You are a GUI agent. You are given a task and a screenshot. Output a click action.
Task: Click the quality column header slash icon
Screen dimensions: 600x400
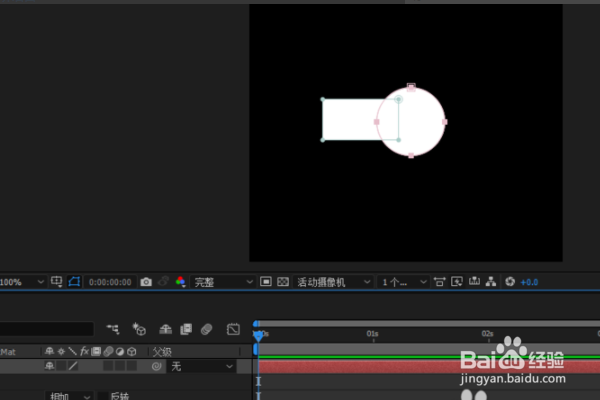point(72,351)
